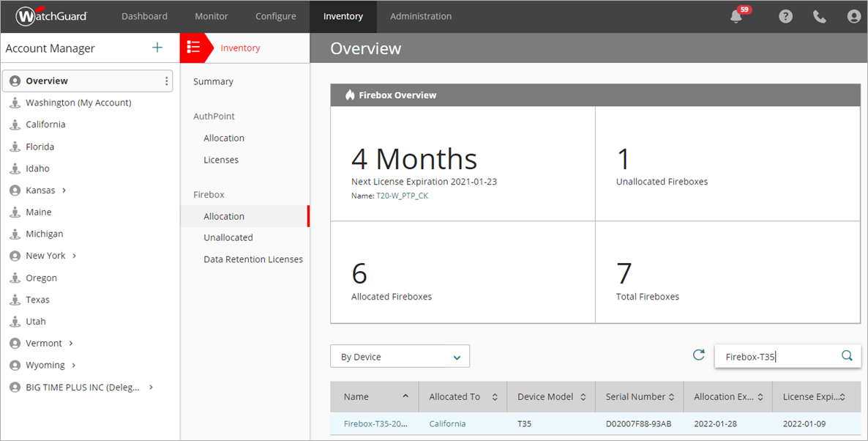This screenshot has width=868, height=441.
Task: Open the Help icon
Action: pos(785,15)
